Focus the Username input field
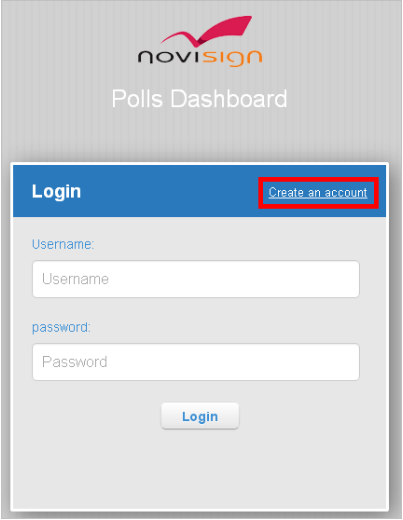 [x=196, y=279]
